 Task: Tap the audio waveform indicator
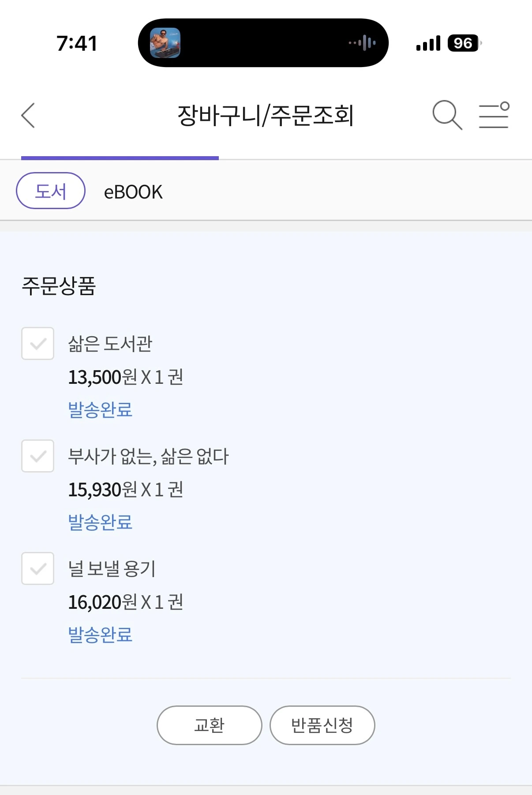tap(363, 43)
